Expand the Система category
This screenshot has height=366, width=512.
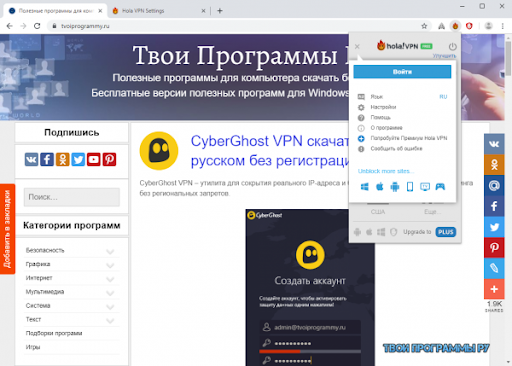pos(110,306)
